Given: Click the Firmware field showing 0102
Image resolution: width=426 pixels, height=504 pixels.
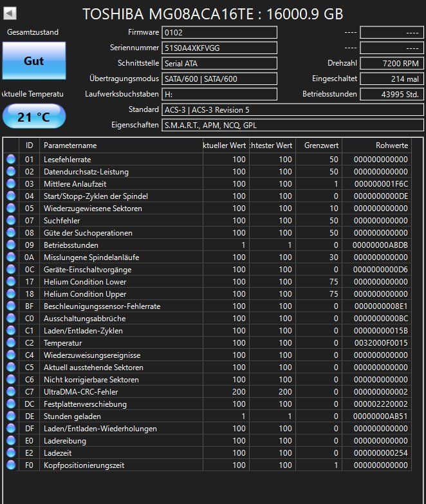Looking at the screenshot, I should tap(219, 32).
